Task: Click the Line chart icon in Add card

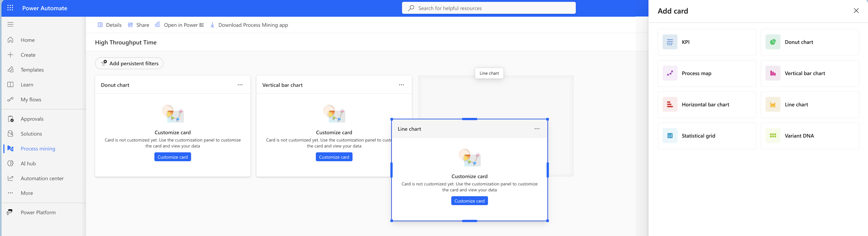Action: tap(773, 105)
